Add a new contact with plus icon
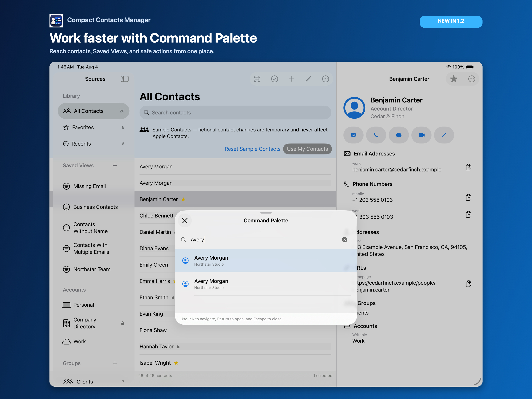 292,79
